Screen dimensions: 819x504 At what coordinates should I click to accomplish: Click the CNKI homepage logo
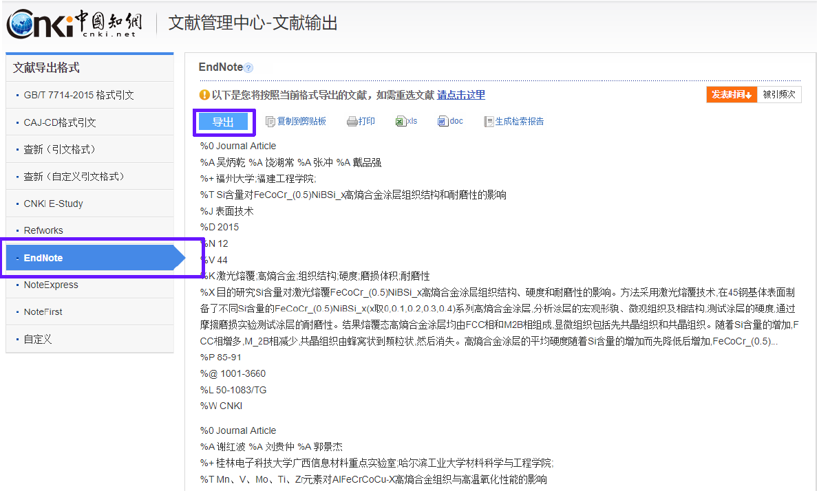click(74, 23)
